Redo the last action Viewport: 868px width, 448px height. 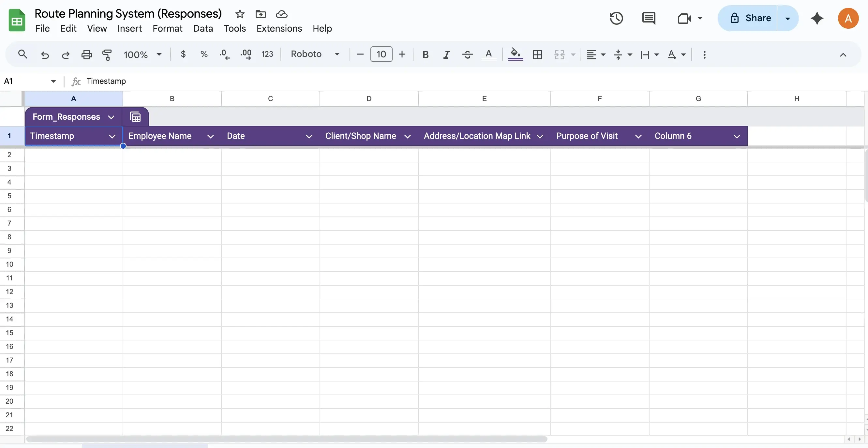tap(65, 54)
